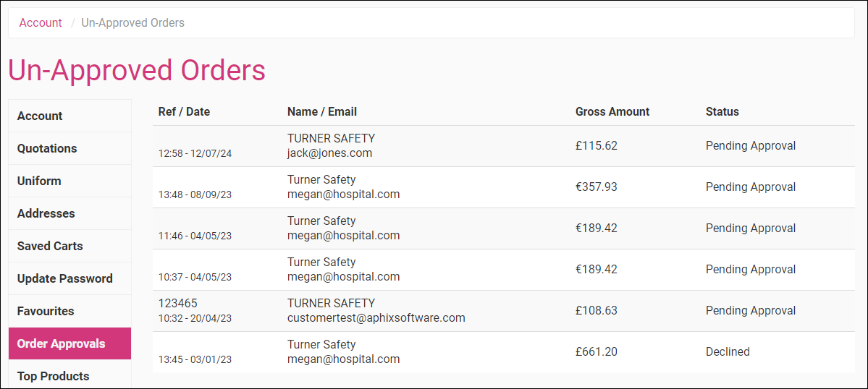This screenshot has height=389, width=868.
Task: Open the Uniform sidebar section
Action: 39,181
